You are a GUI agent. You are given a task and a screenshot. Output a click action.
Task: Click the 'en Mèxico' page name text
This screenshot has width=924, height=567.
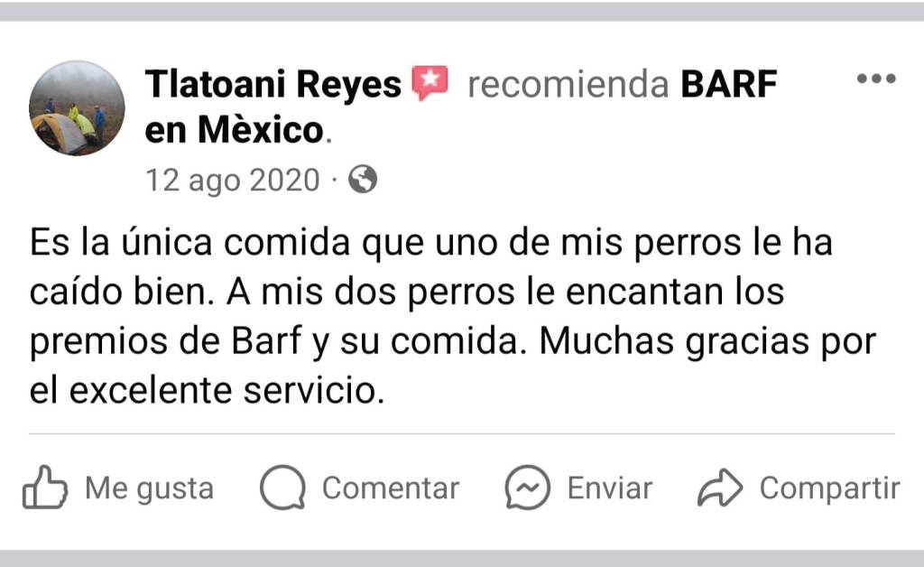pyautogui.click(x=234, y=130)
